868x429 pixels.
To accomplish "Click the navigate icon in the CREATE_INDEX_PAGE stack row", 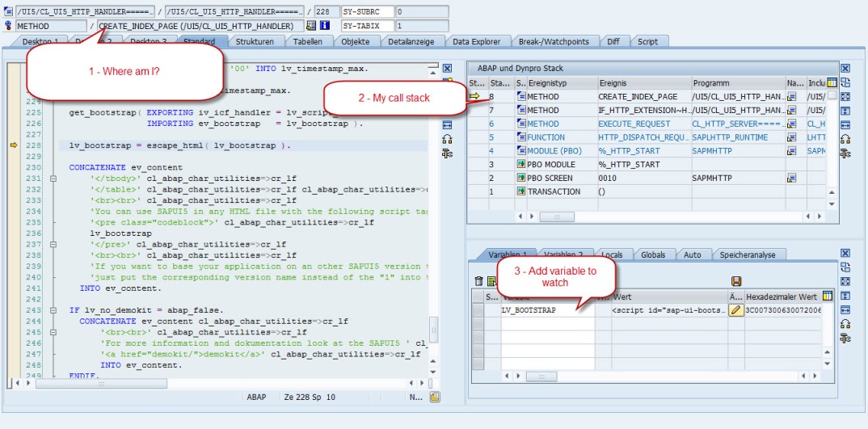I will click(x=792, y=96).
